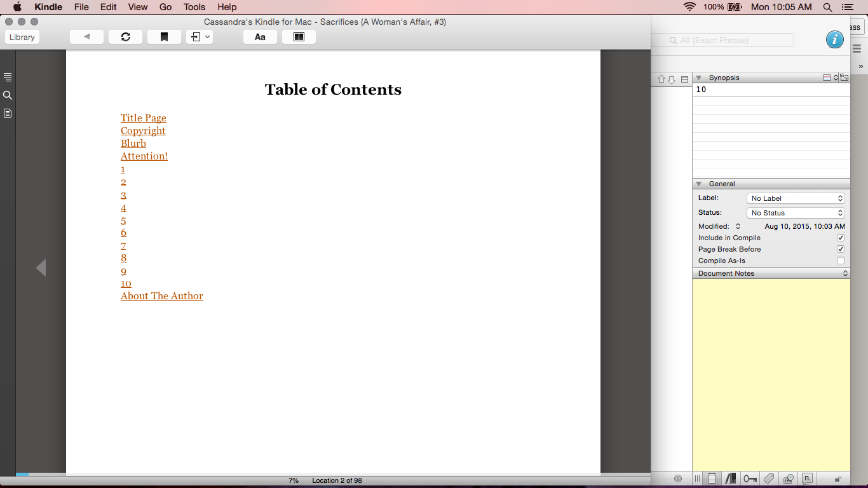Follow the About The Author link
Viewport: 868px width, 488px height.
162,296
